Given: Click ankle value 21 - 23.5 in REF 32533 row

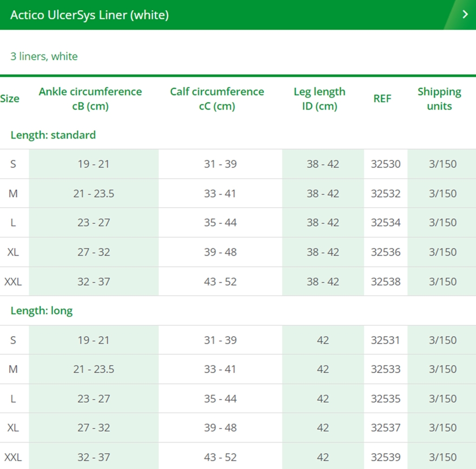Looking at the screenshot, I should coord(93,369).
